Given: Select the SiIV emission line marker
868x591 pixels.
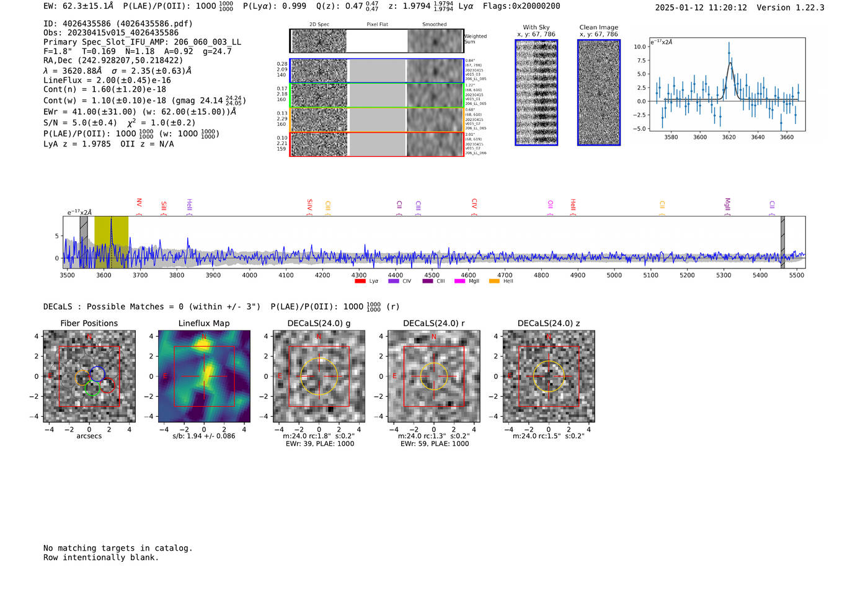Looking at the screenshot, I should [x=309, y=207].
